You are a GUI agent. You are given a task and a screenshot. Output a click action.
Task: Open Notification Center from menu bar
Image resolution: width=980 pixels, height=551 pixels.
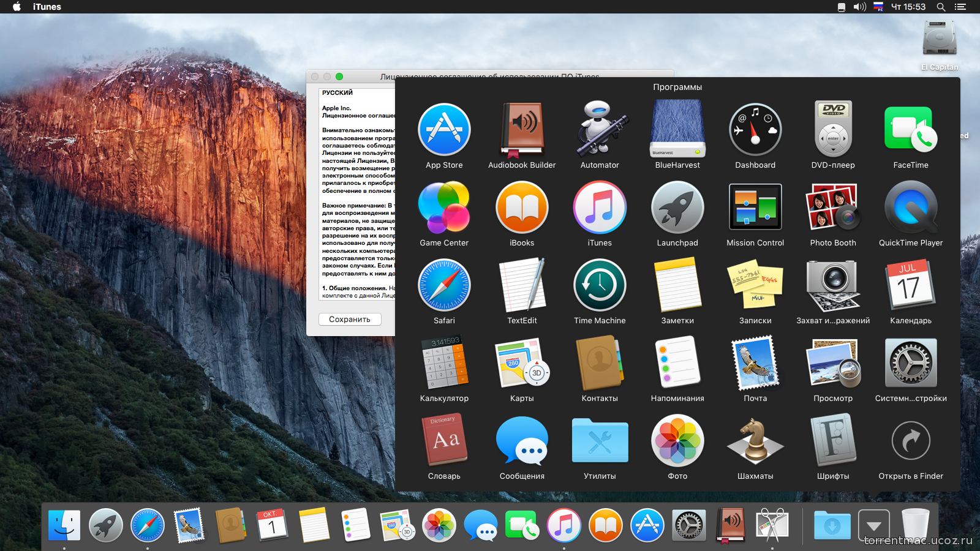pyautogui.click(x=960, y=7)
